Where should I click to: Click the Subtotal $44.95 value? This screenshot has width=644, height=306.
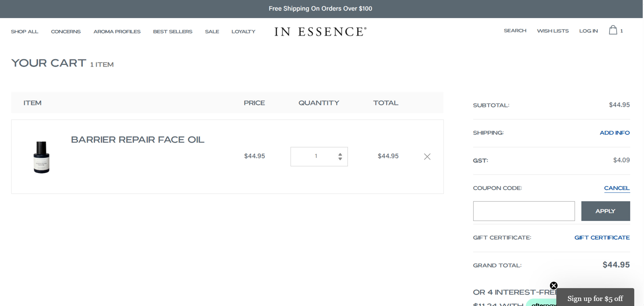[619, 105]
